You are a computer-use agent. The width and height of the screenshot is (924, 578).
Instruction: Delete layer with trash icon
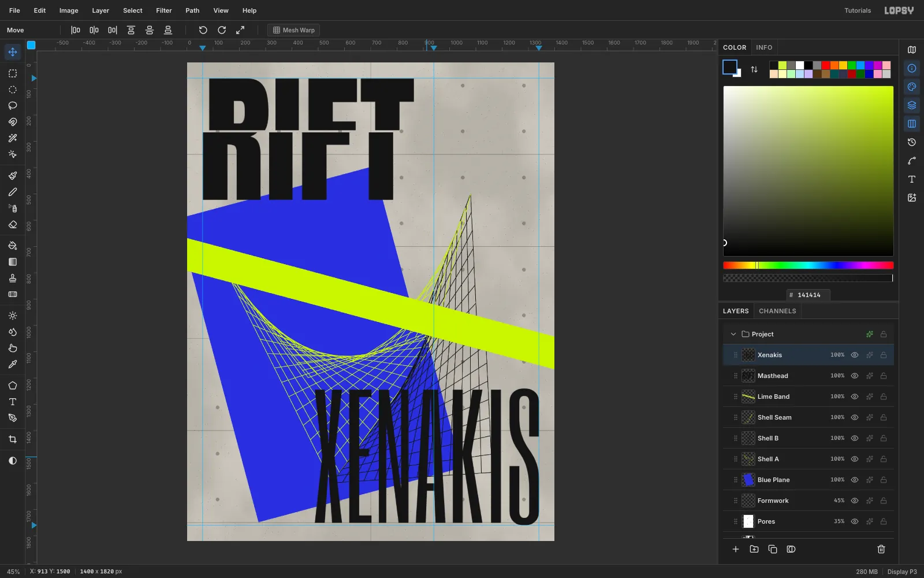[881, 549]
